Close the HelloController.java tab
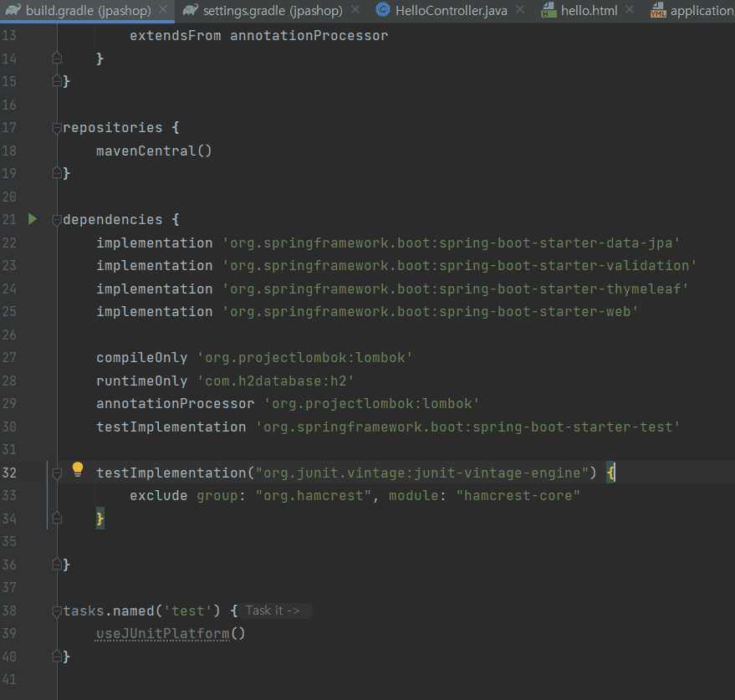The image size is (735, 700). click(x=520, y=9)
